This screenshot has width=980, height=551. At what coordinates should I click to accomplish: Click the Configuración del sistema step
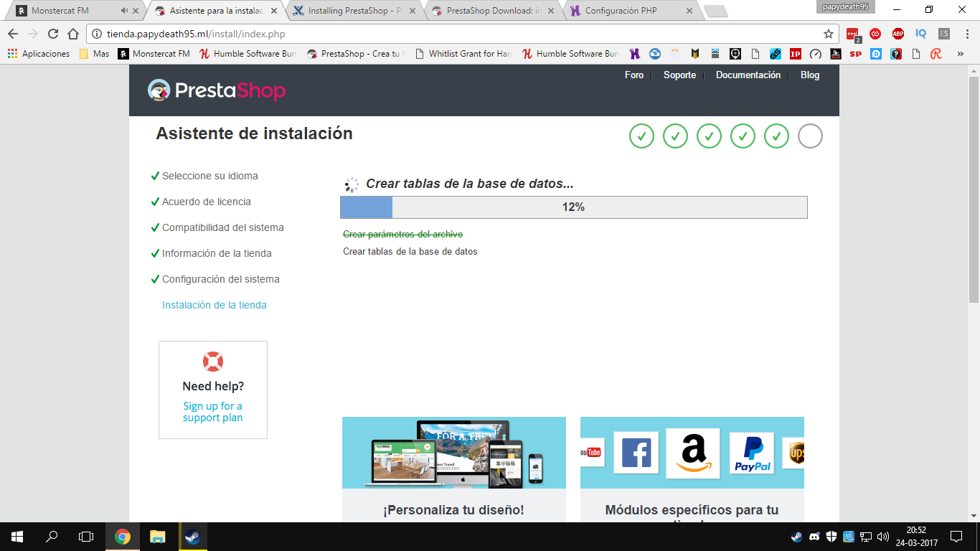[221, 279]
